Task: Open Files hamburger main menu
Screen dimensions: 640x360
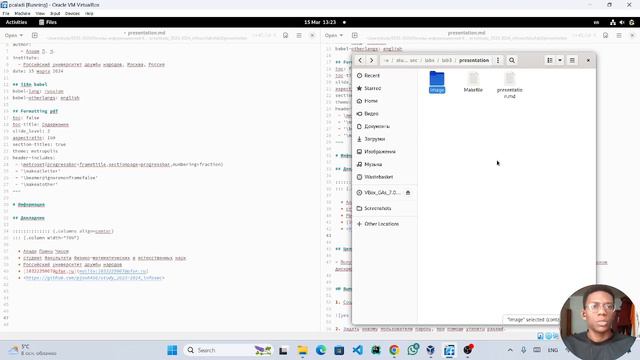Action: coord(572,60)
